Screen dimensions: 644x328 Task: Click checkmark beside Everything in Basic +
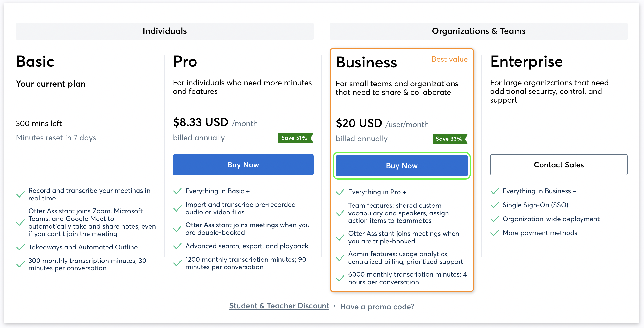pyautogui.click(x=177, y=191)
